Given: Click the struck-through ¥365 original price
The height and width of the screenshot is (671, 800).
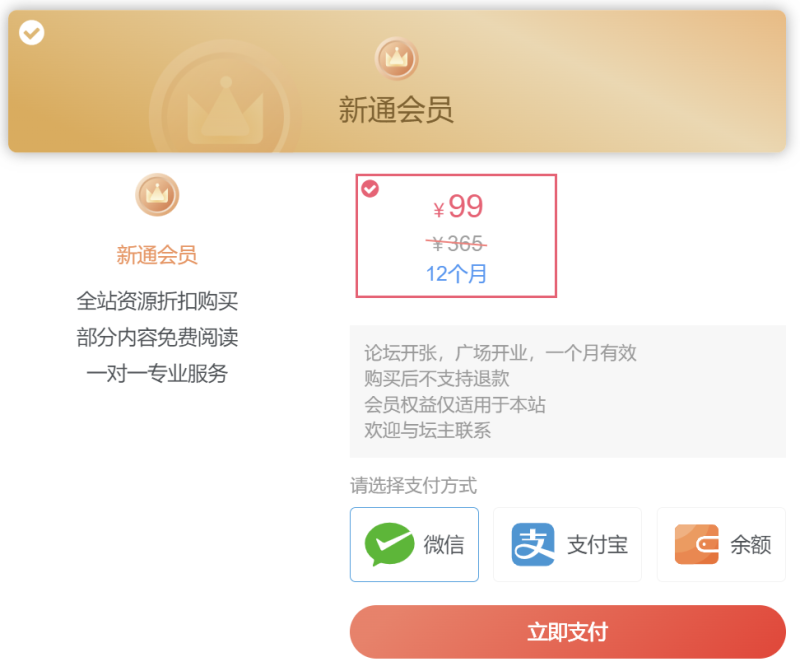Looking at the screenshot, I should pos(457,242).
